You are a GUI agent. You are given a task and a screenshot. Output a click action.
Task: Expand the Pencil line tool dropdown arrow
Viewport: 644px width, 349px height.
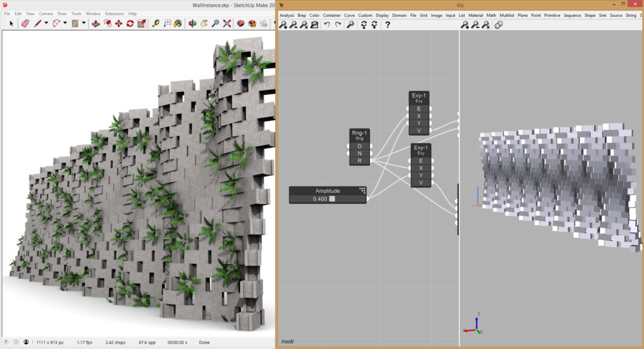46,24
